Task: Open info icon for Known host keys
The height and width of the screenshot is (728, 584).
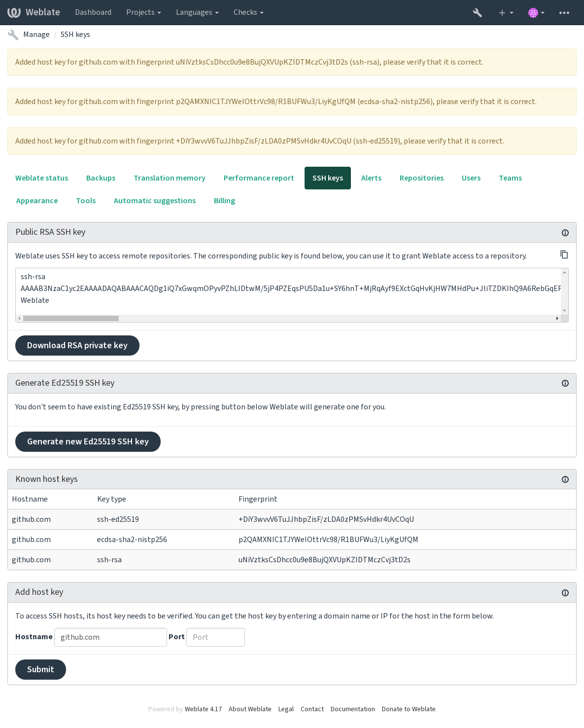Action: 565,479
